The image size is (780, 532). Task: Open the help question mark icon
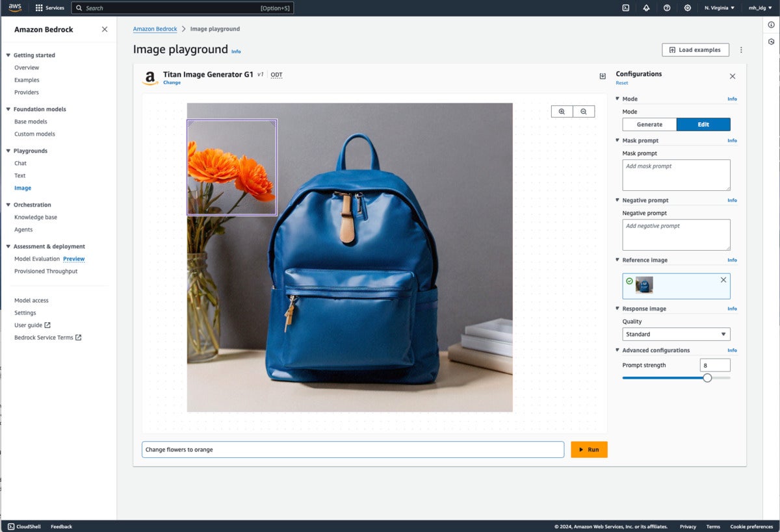[x=667, y=8]
